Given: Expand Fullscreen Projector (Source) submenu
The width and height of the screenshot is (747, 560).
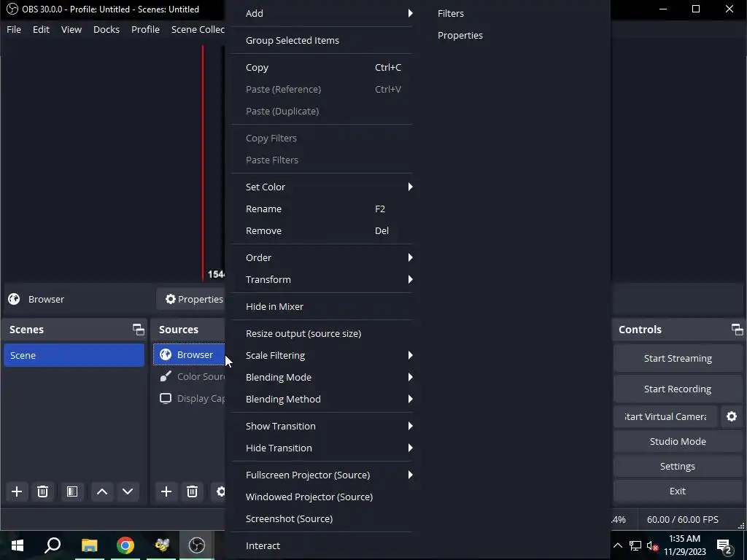Looking at the screenshot, I should [x=322, y=475].
